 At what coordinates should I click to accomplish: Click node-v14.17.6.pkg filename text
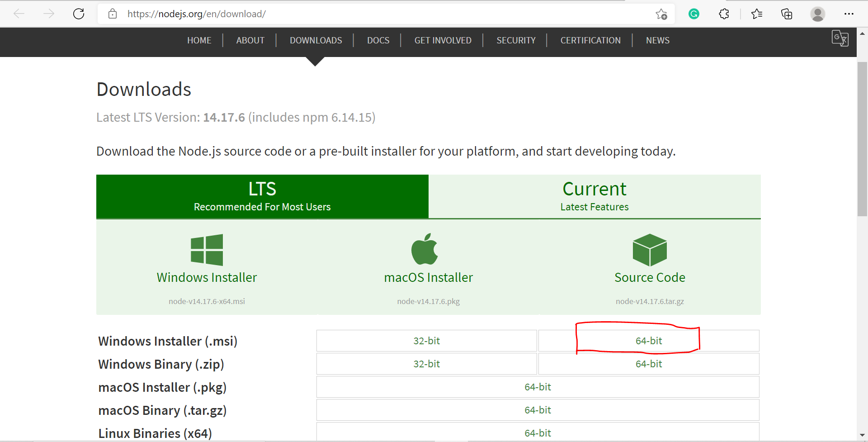pyautogui.click(x=429, y=301)
